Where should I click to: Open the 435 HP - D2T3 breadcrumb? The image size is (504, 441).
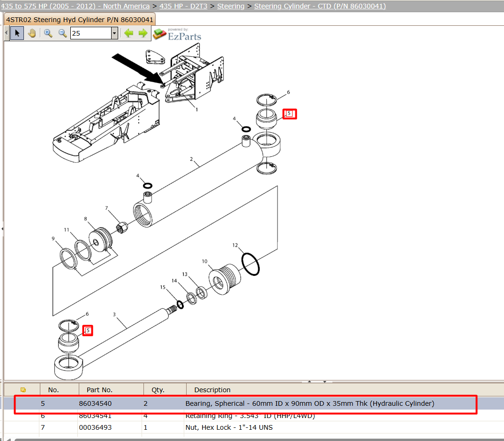(x=183, y=6)
